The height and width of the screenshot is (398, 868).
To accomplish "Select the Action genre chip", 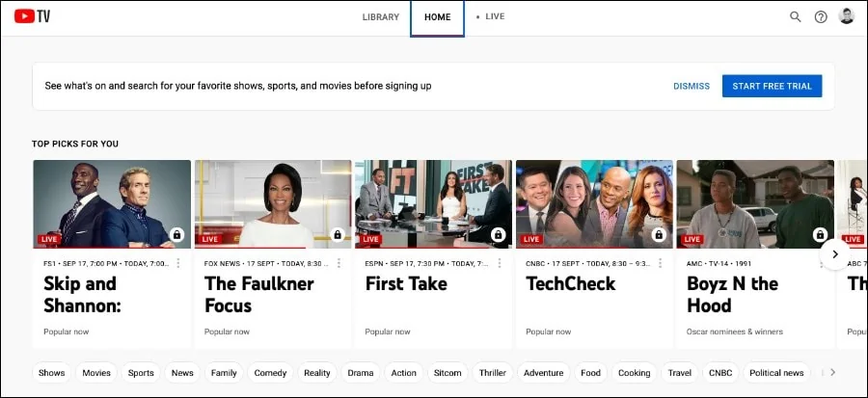I will 403,373.
